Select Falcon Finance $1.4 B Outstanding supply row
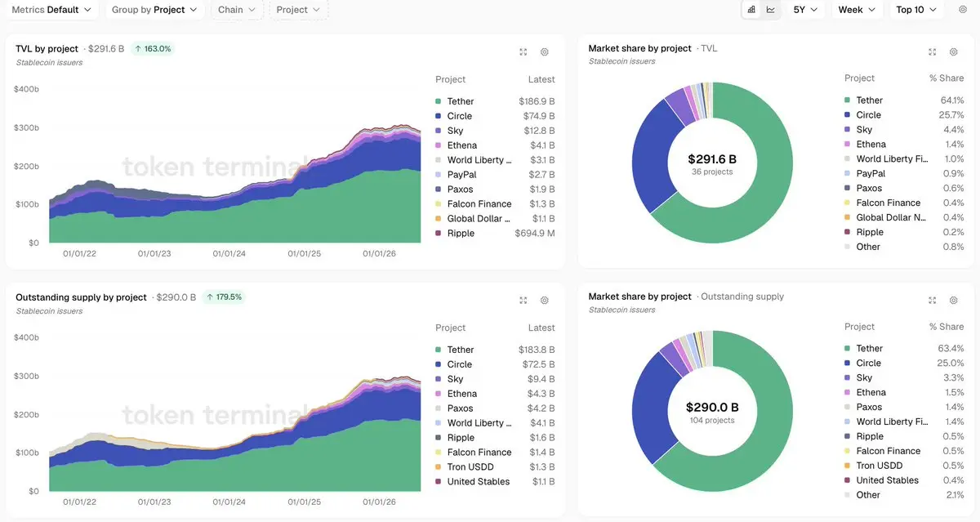The height and width of the screenshot is (522, 980). (x=495, y=453)
